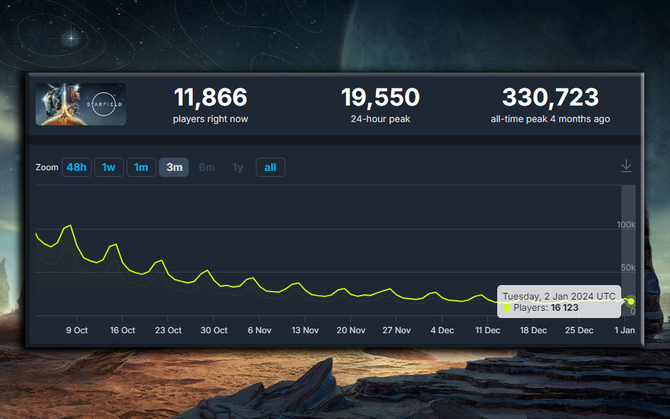
Task: Click the 'Zoom' label
Action: 47,167
